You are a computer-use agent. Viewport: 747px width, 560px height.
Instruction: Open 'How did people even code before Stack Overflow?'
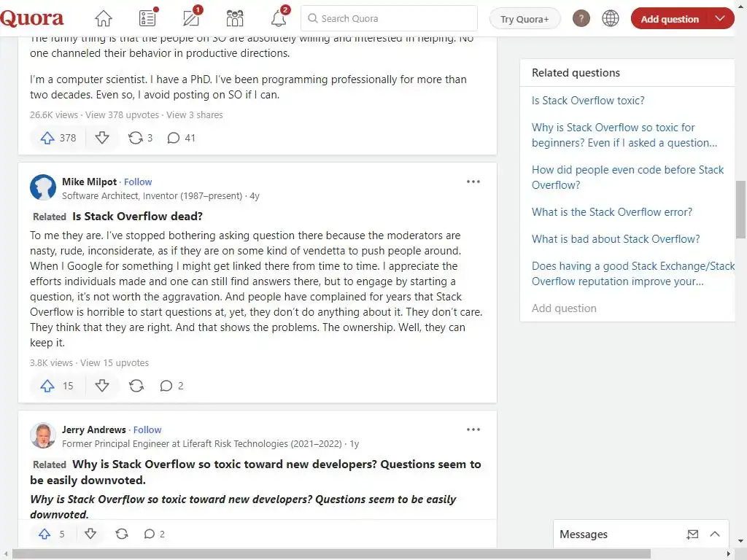(627, 177)
